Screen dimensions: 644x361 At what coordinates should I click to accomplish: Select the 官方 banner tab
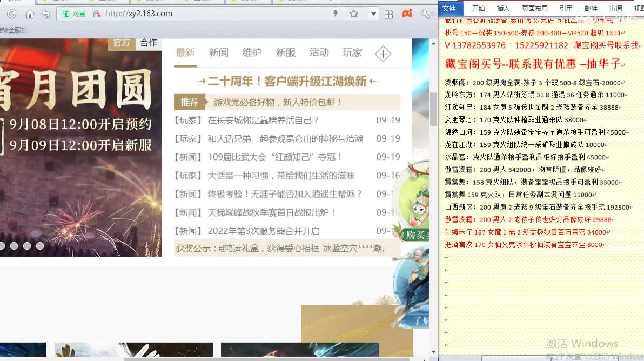point(122,44)
